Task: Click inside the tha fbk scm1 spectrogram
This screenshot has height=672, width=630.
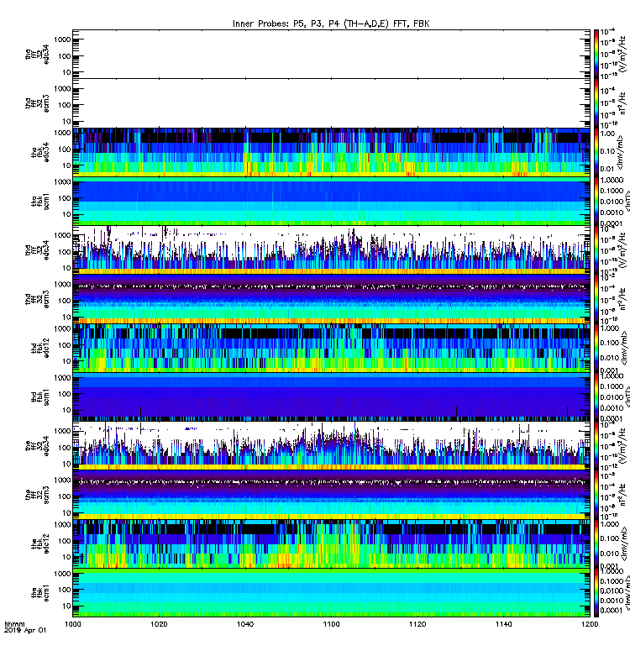Action: [331, 201]
